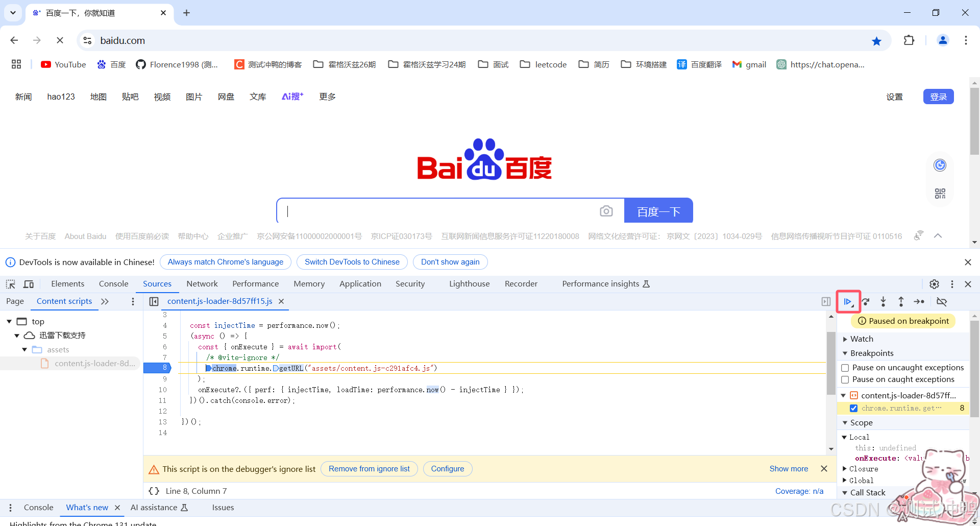Expand the Global scope
980x526 pixels.
pyautogui.click(x=845, y=481)
